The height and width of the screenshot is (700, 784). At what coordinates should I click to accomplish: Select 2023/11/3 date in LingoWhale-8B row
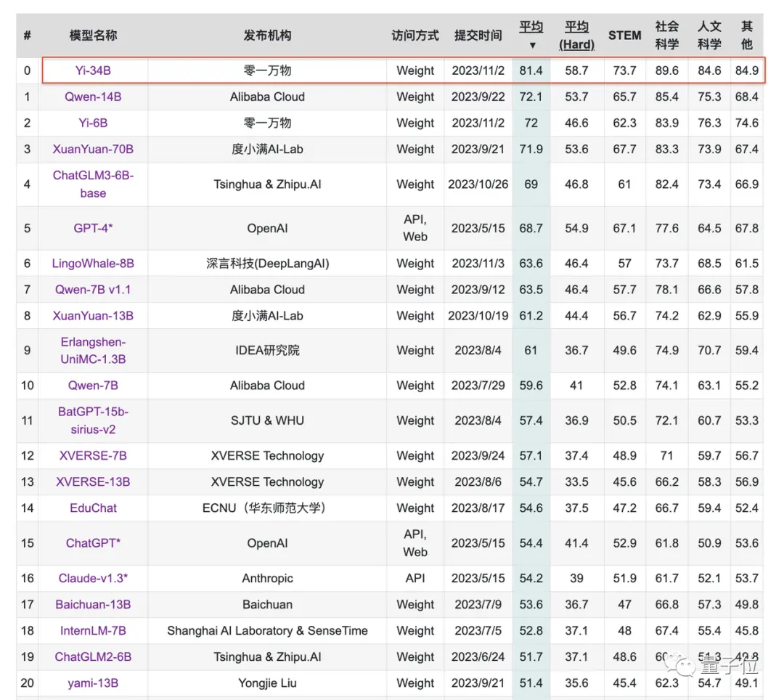478,263
